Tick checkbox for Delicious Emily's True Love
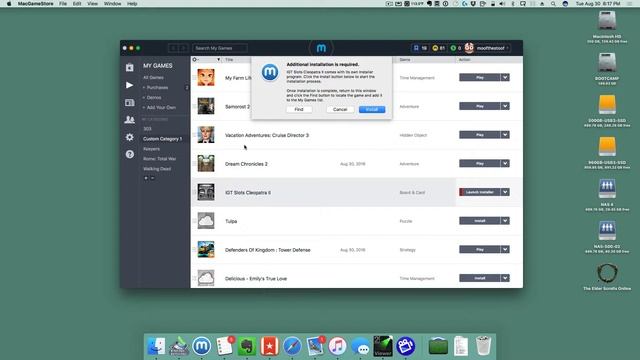The image size is (640, 360). tap(194, 278)
